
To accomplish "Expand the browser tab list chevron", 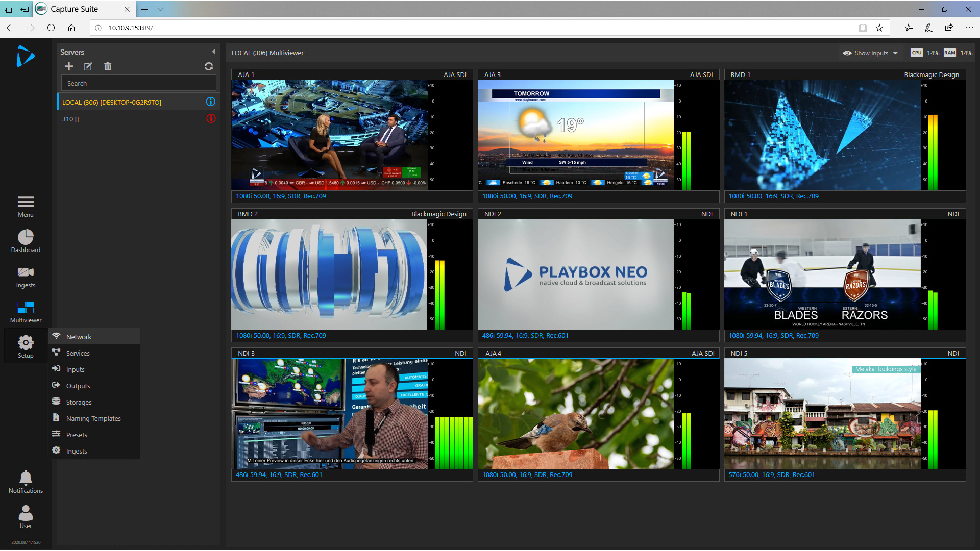I will (x=160, y=9).
